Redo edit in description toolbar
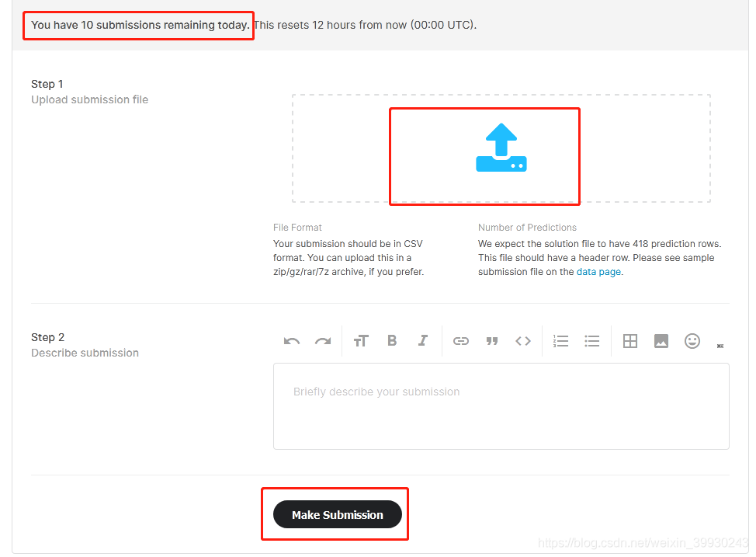Screen dimensions: 756x557 tap(323, 341)
